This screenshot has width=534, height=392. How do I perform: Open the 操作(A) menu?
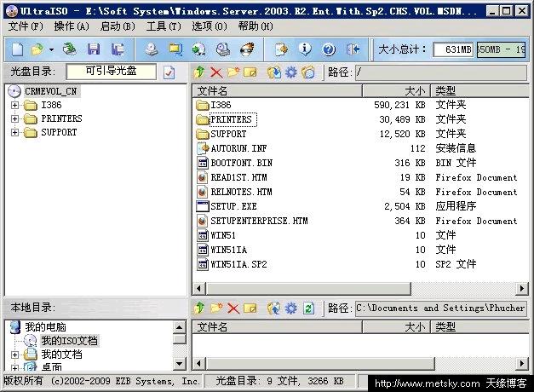tap(72, 26)
